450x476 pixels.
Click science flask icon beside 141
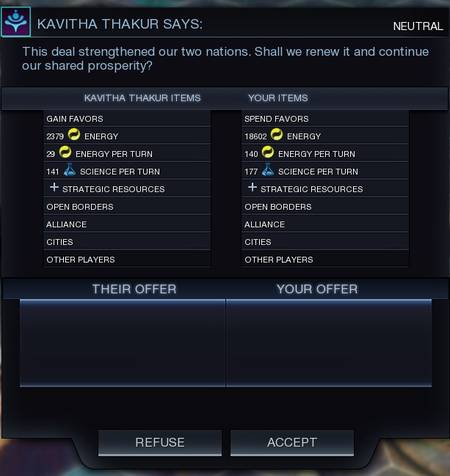point(69,170)
